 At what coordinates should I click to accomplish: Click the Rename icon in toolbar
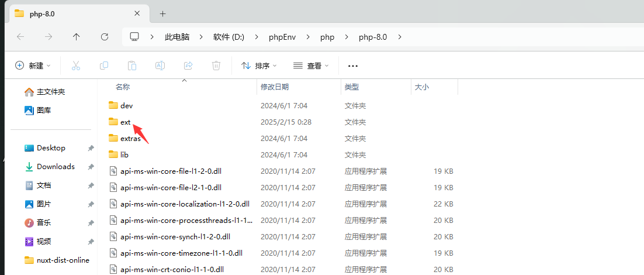[x=160, y=66]
